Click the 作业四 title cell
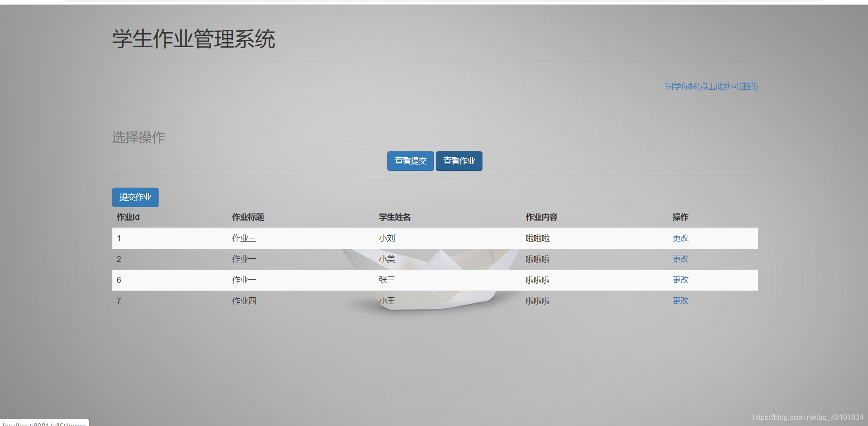This screenshot has height=426, width=868. tap(244, 301)
